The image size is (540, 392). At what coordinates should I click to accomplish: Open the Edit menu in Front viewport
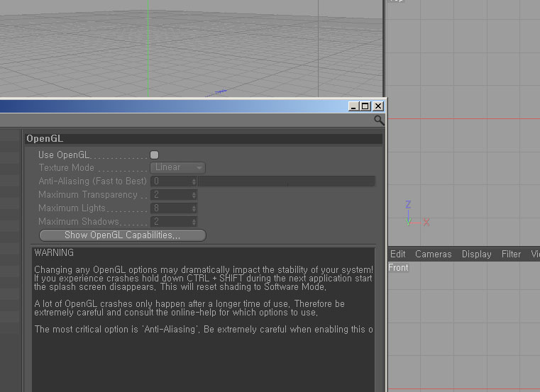click(x=398, y=254)
